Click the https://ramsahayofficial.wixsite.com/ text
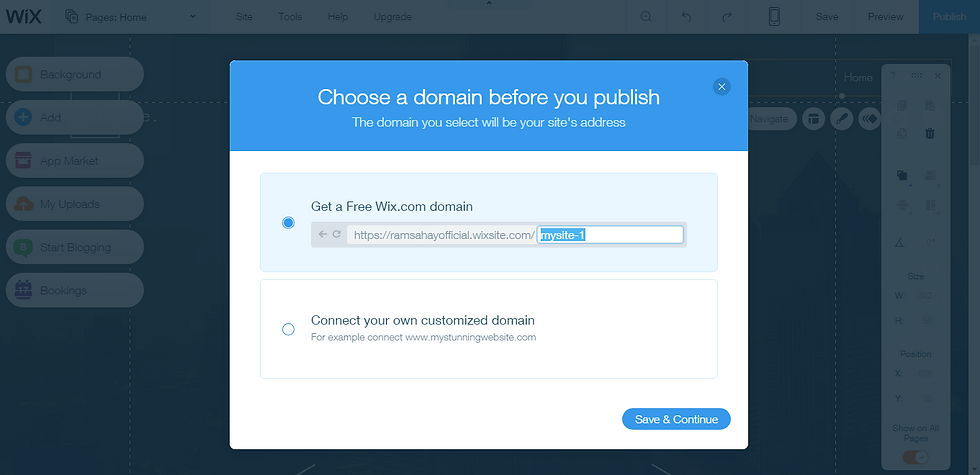The image size is (980, 475). pos(442,235)
